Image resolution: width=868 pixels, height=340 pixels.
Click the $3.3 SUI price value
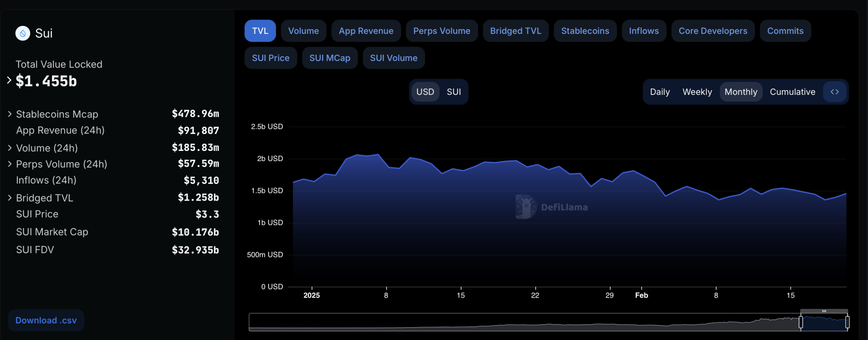tap(207, 215)
